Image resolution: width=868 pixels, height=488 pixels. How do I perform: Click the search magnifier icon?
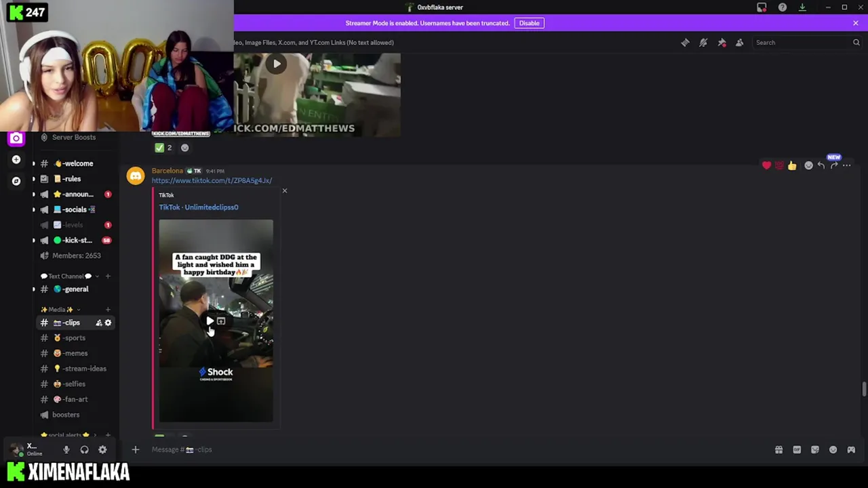click(856, 43)
